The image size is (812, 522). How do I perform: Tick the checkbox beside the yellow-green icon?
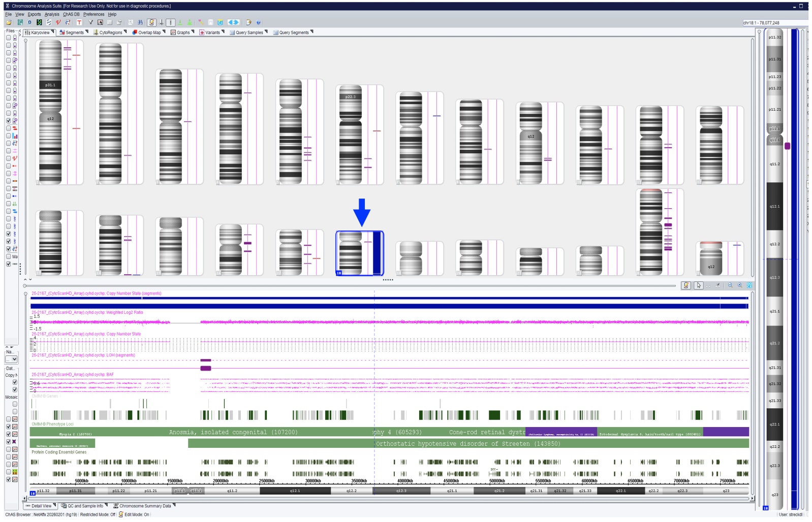tap(8, 472)
